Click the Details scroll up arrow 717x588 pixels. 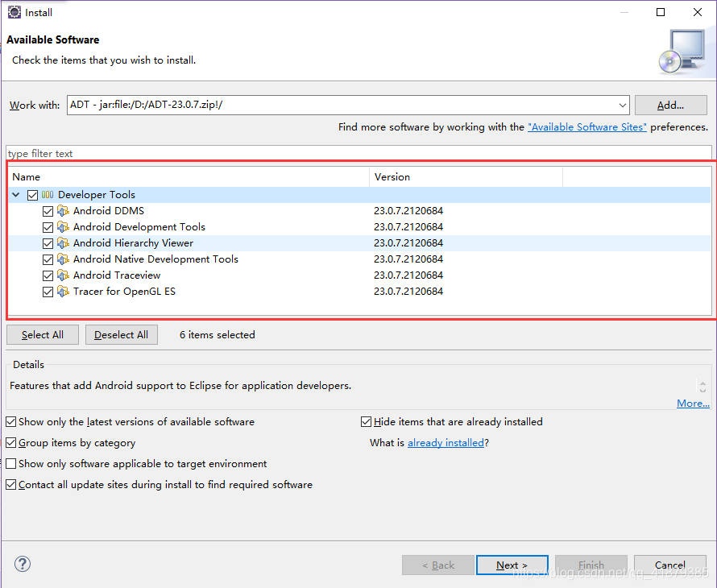pyautogui.click(x=702, y=383)
